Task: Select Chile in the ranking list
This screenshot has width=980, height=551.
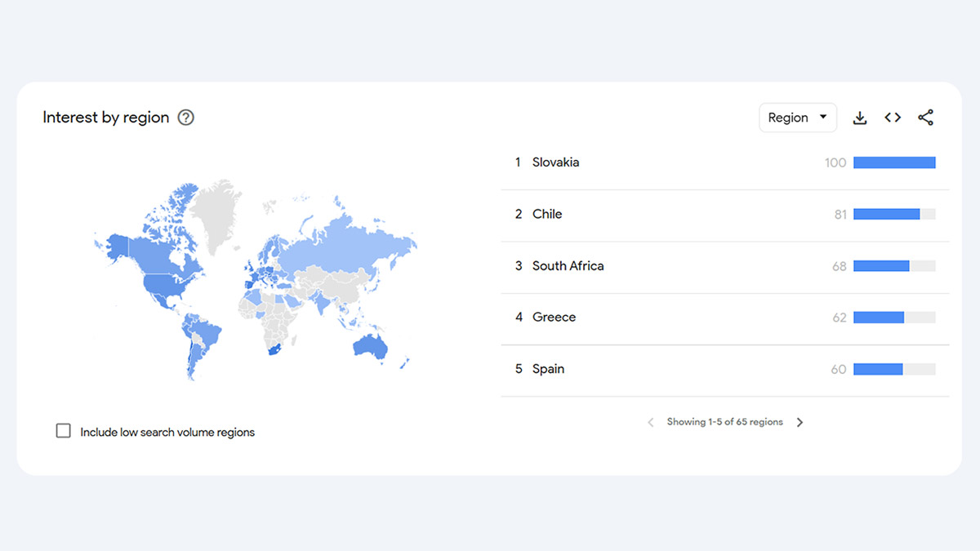Action: (547, 214)
